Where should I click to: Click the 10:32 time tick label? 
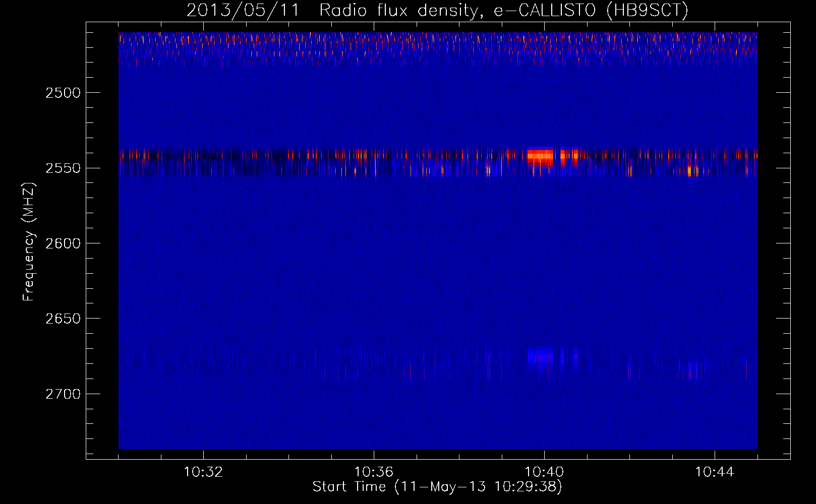tap(203, 472)
